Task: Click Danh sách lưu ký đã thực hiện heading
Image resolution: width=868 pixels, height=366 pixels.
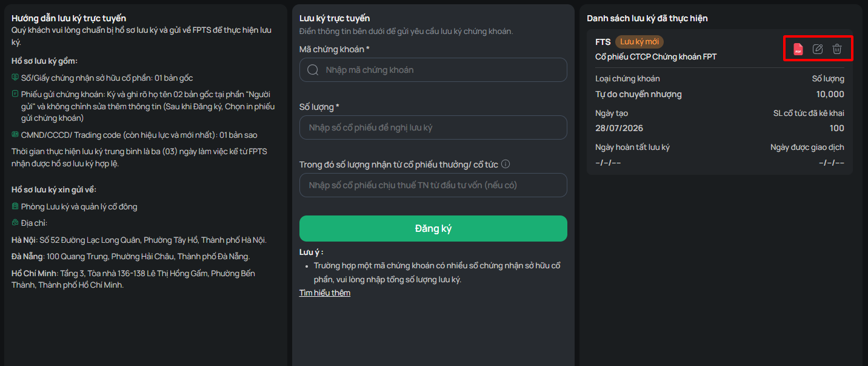Action: pos(647,18)
